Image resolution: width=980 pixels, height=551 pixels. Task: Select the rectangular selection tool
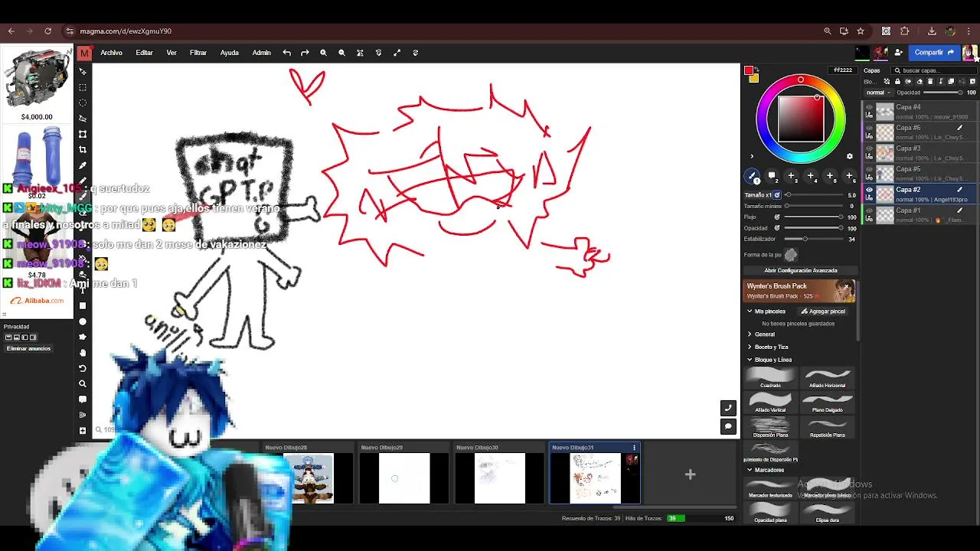pyautogui.click(x=83, y=87)
